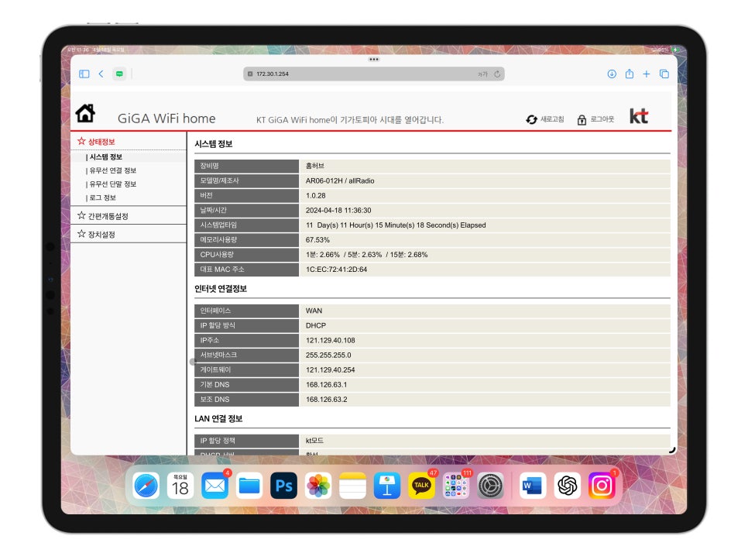Select IP assignment value DHCP
Image resolution: width=748 pixels, height=560 pixels.
tap(316, 326)
